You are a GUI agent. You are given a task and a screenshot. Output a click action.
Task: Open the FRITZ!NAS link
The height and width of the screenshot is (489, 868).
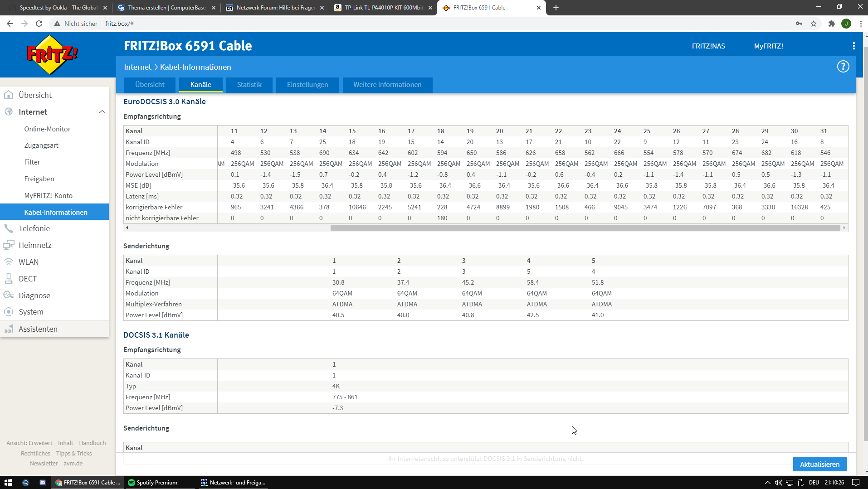point(708,46)
